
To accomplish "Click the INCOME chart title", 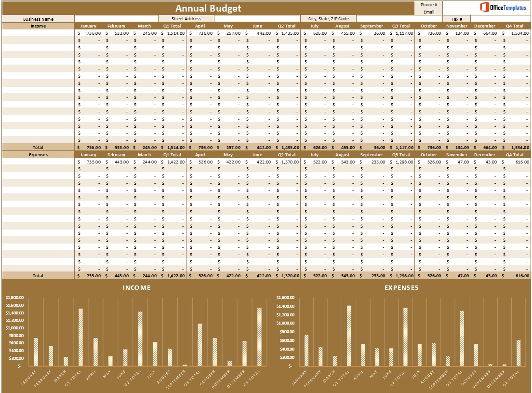I will click(x=137, y=288).
